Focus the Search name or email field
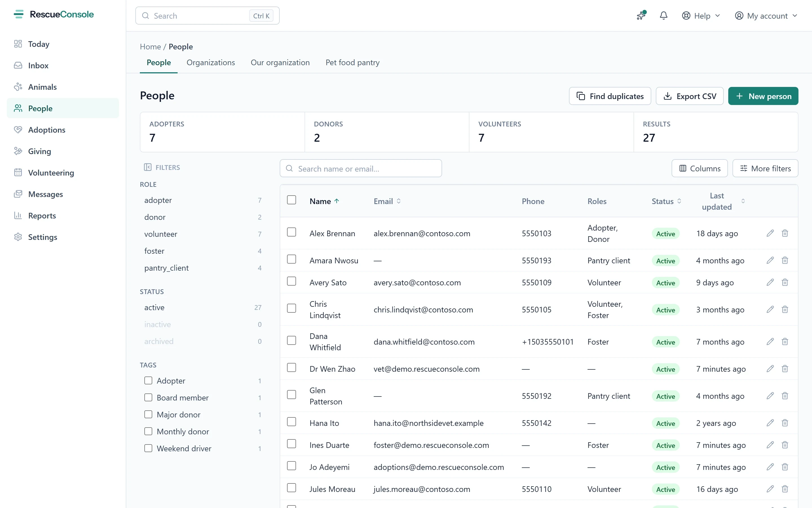This screenshot has height=508, width=812. pyautogui.click(x=361, y=168)
